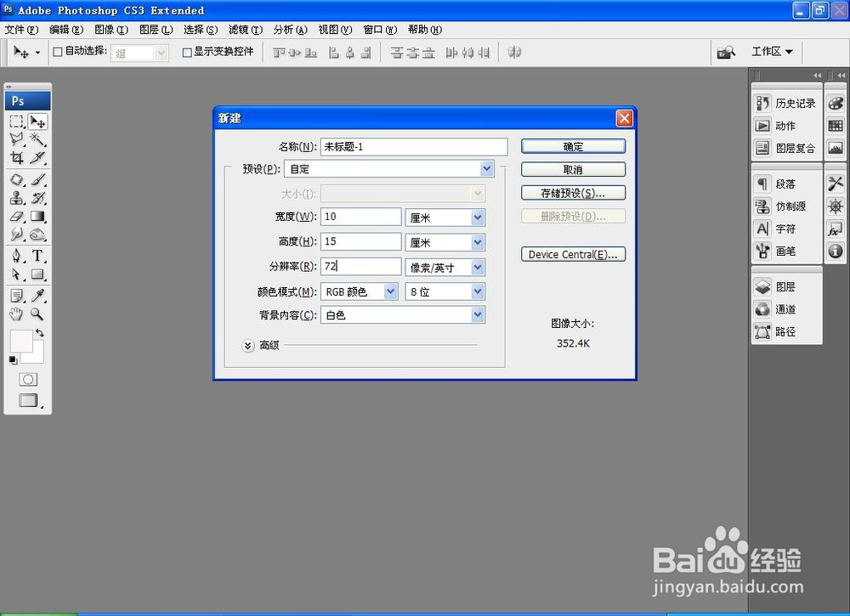Select the Eyedropper tool
This screenshot has width=850, height=616.
37,296
